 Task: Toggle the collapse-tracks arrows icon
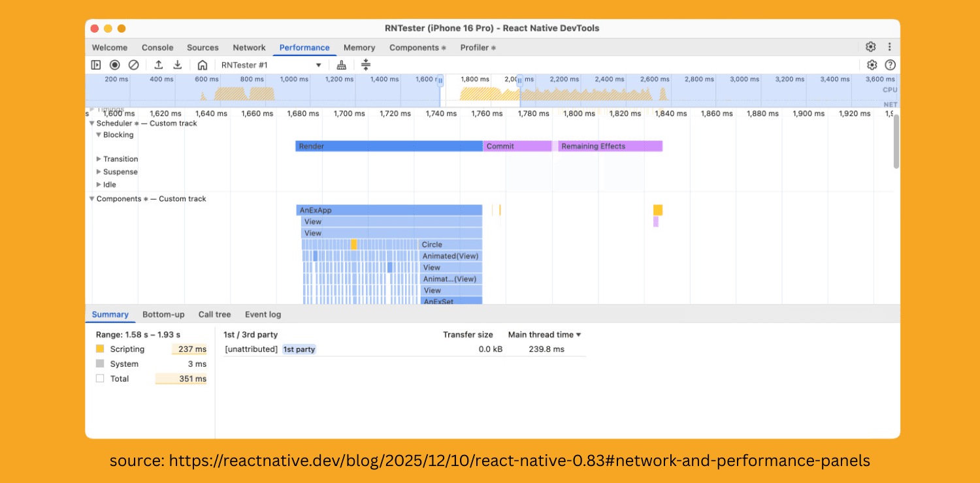(x=366, y=65)
